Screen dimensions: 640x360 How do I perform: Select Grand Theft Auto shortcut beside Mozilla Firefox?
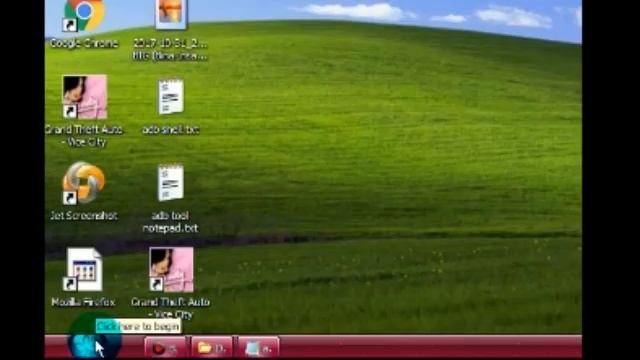click(171, 269)
